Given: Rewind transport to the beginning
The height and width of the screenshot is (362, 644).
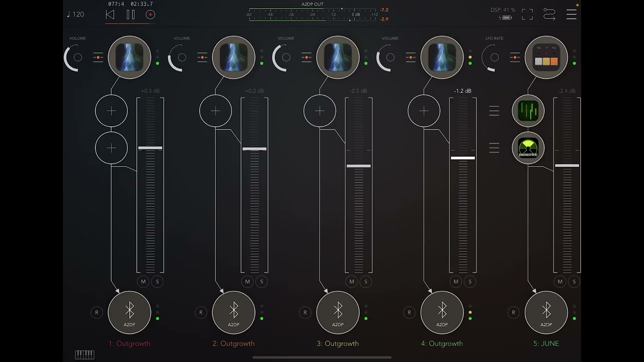Looking at the screenshot, I should [110, 15].
